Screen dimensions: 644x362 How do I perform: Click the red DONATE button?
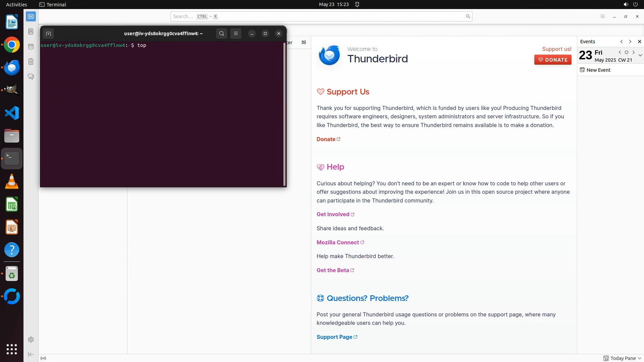pos(553,60)
